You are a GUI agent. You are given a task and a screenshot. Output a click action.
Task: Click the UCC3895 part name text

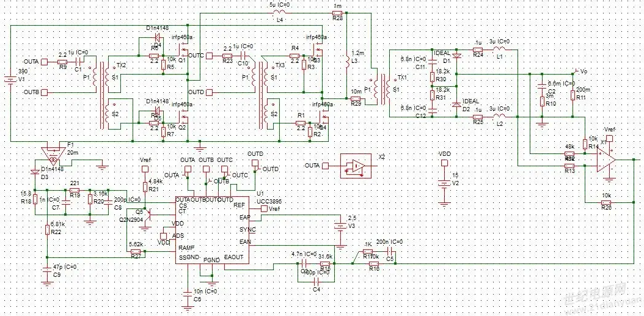tap(268, 201)
